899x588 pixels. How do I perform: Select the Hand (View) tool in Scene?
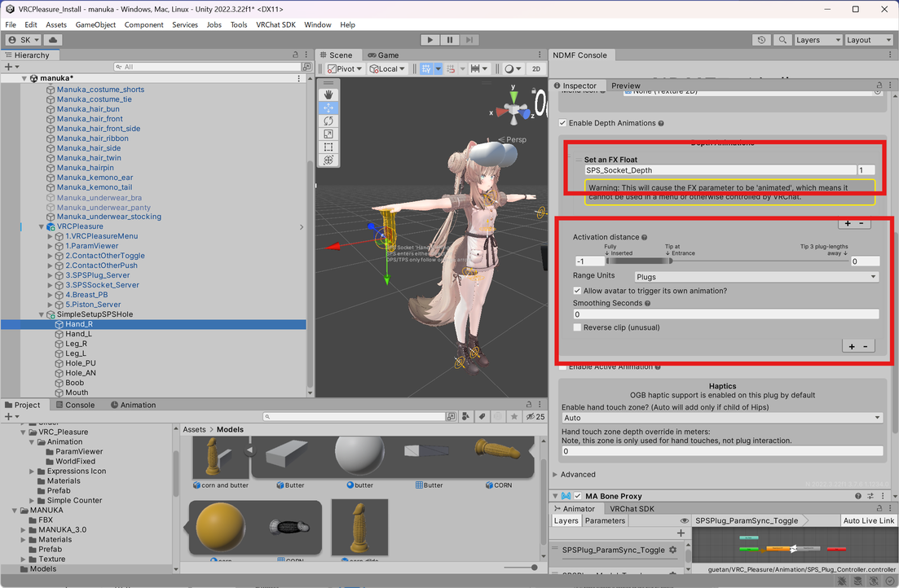(x=328, y=94)
